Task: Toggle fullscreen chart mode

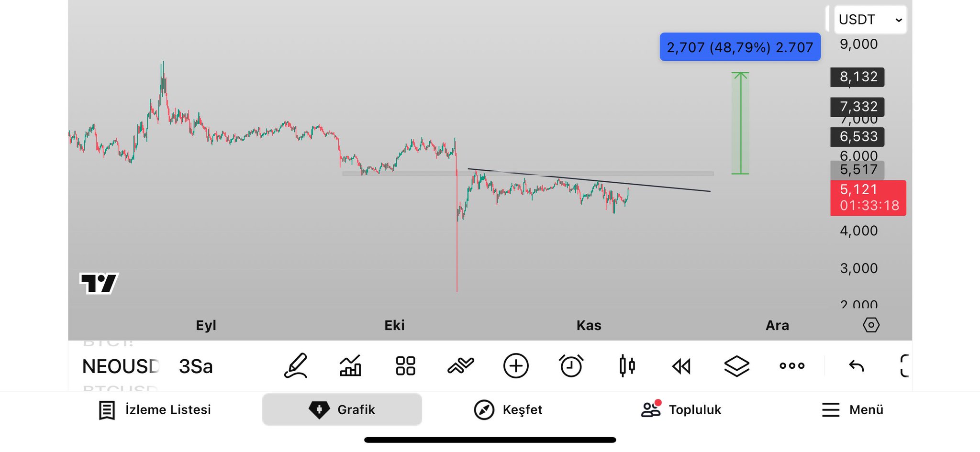Action: [904, 366]
